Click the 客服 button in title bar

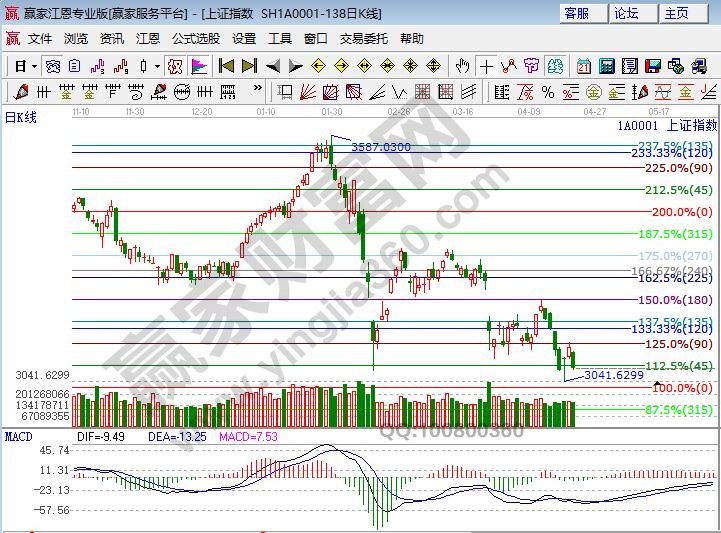[x=584, y=13]
